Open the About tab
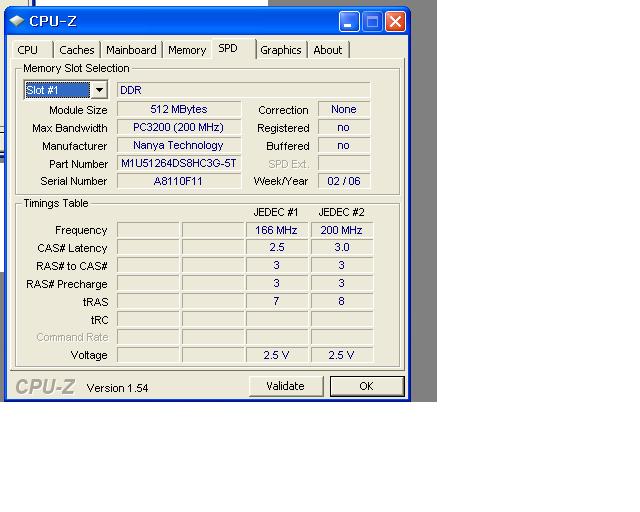 pyautogui.click(x=328, y=50)
